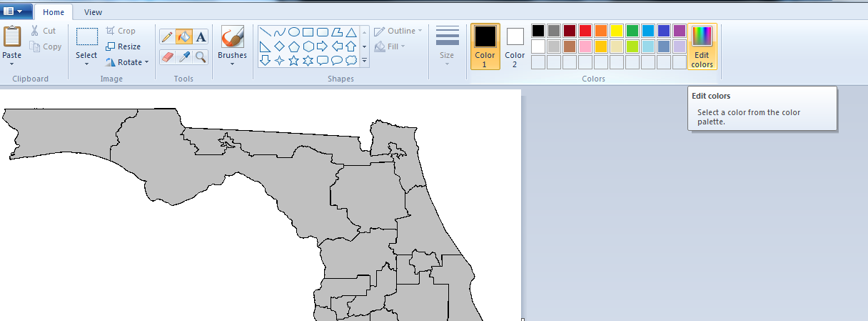The image size is (868, 321).
Task: Choose the Rounded rectangle shape
Action: coord(322,32)
